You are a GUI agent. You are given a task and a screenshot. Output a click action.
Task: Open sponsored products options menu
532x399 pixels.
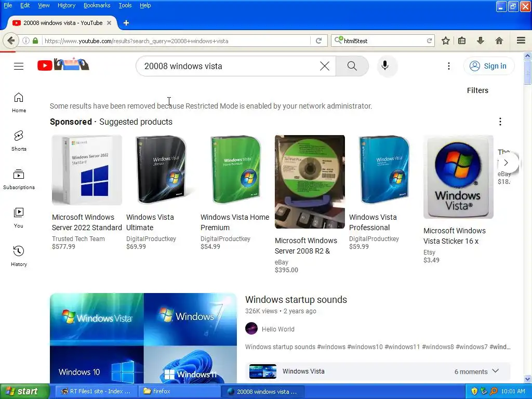(x=500, y=122)
